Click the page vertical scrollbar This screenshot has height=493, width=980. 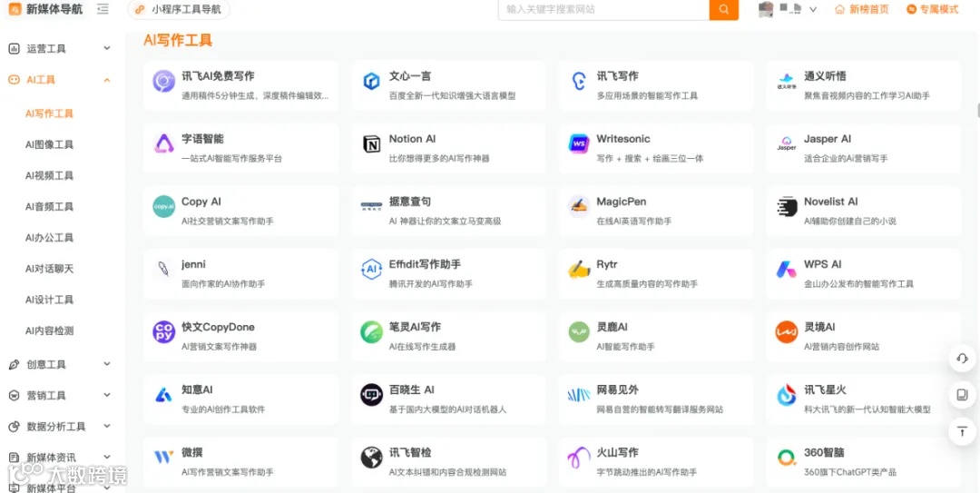click(x=977, y=110)
